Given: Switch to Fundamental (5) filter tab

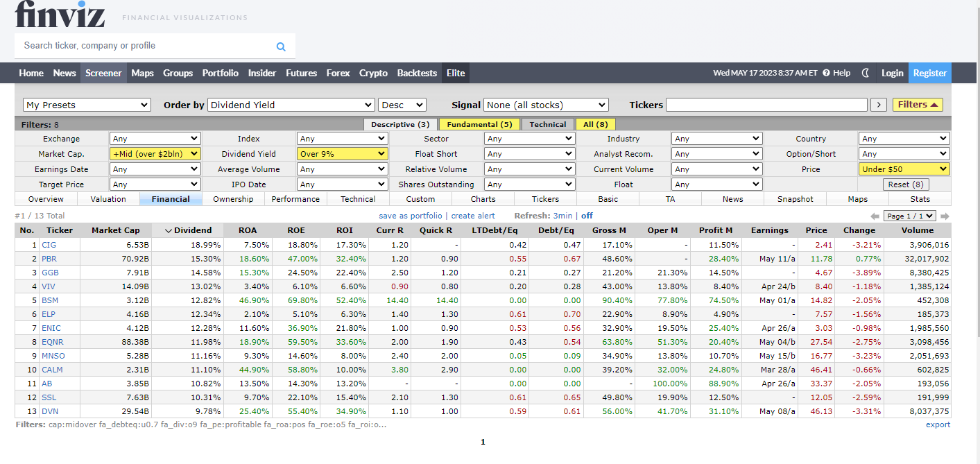Looking at the screenshot, I should (479, 125).
